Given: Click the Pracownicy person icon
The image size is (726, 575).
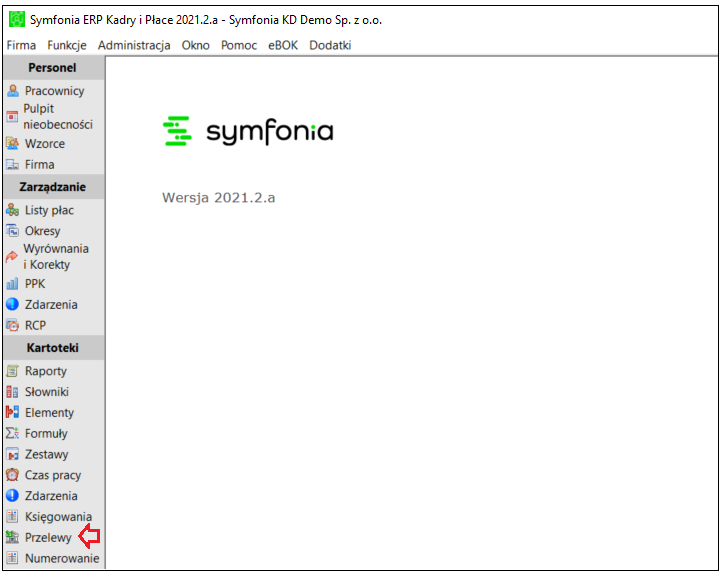Looking at the screenshot, I should [13, 91].
